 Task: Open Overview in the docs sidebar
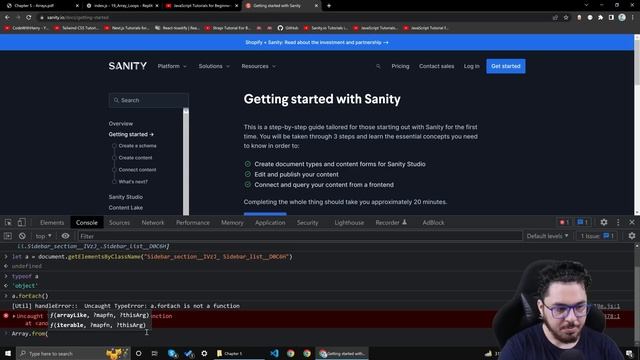121,123
